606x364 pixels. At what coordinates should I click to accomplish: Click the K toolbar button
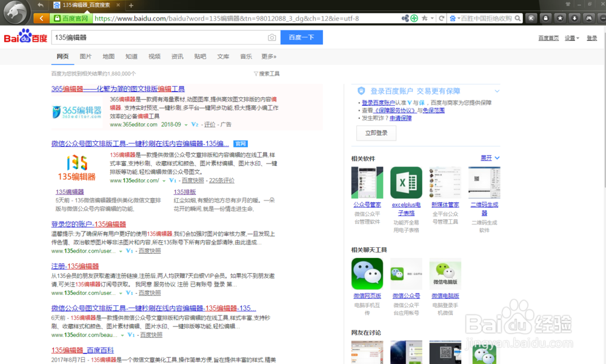(531, 18)
